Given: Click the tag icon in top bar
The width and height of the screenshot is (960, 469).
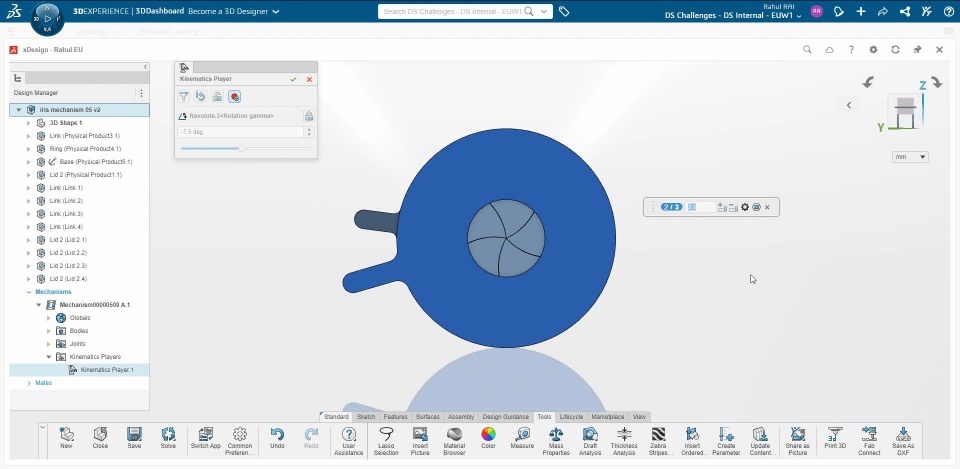Looking at the screenshot, I should click(x=564, y=11).
